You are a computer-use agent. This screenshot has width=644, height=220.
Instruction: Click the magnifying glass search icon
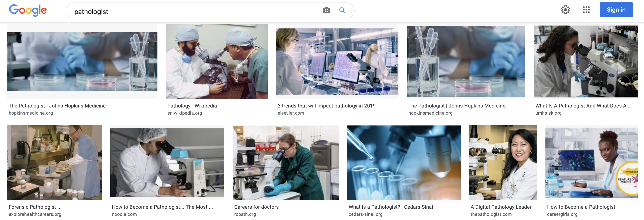[x=342, y=10]
